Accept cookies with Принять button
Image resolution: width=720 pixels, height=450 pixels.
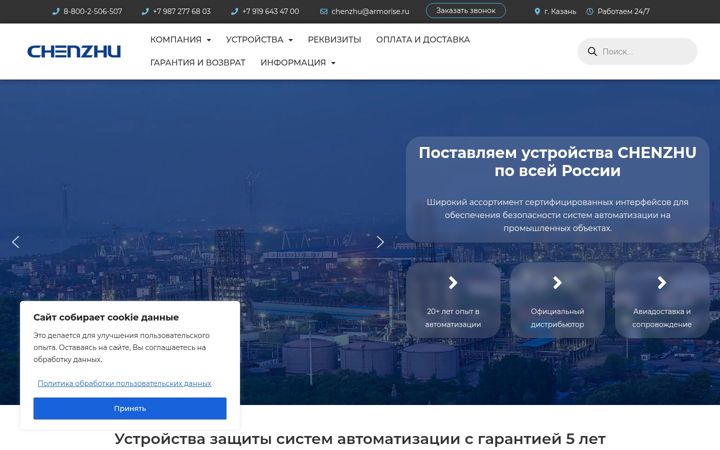130,408
